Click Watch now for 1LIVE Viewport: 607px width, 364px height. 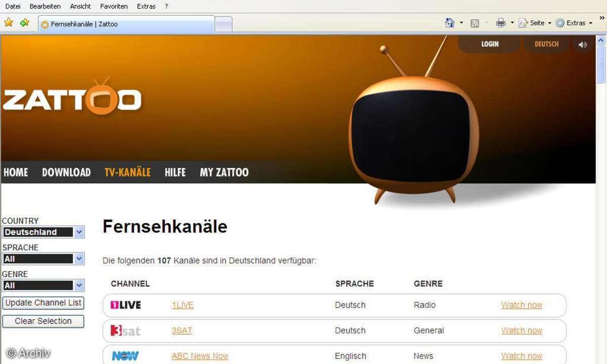522,305
